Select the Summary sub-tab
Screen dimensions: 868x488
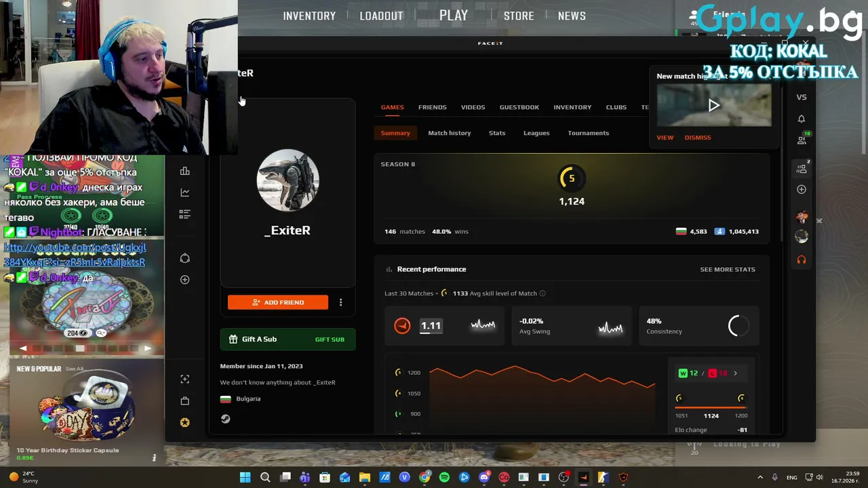pos(395,133)
